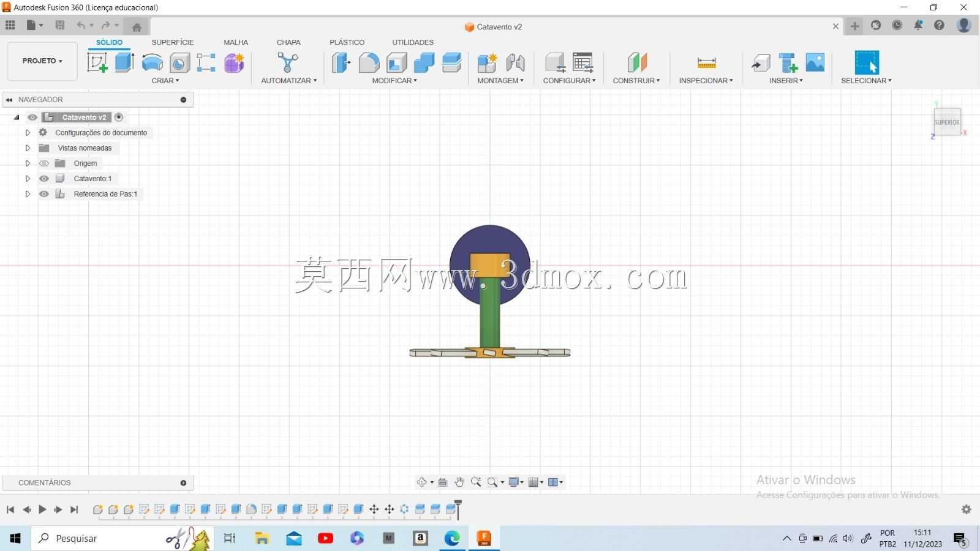This screenshot has height=551, width=980.
Task: Open the notifications bell icon
Action: point(918,26)
